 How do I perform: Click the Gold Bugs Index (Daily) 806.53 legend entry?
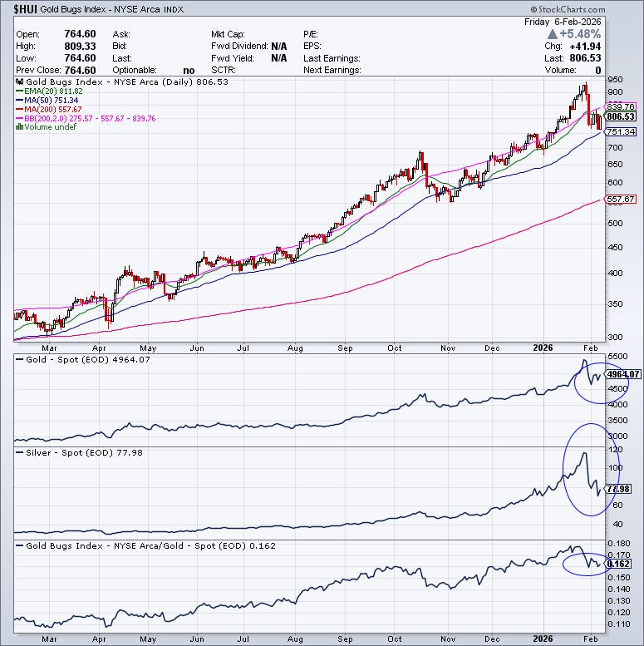[x=127, y=81]
